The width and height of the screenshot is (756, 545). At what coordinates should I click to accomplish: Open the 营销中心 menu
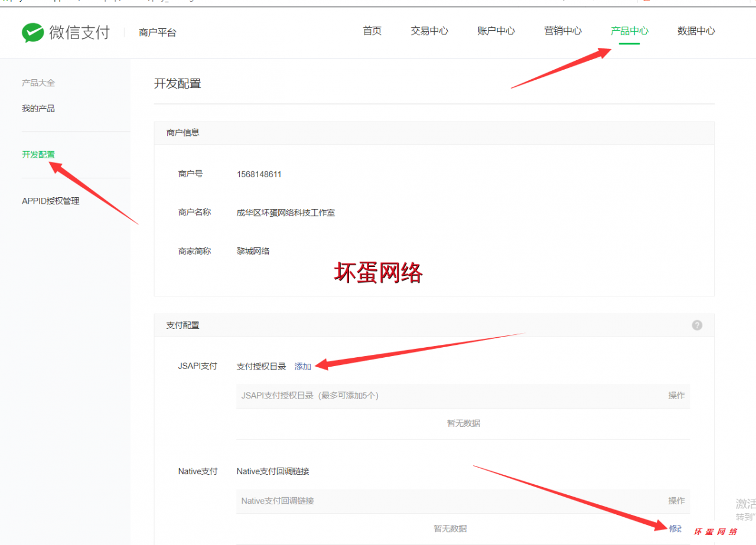point(563,31)
